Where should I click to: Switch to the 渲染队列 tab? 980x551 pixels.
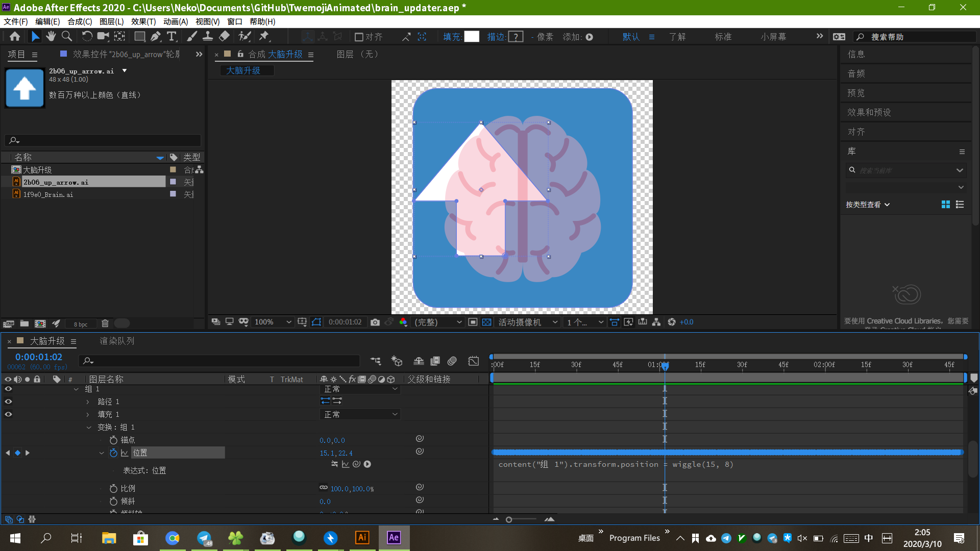117,341
